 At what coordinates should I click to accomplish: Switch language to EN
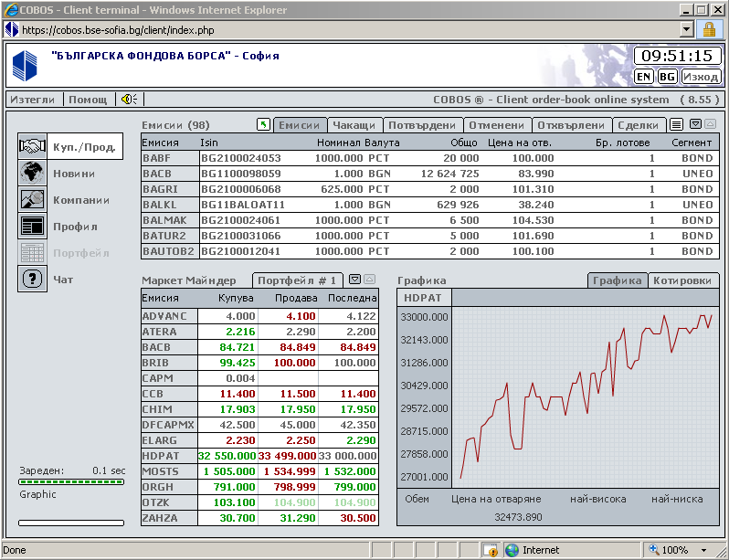(x=644, y=77)
